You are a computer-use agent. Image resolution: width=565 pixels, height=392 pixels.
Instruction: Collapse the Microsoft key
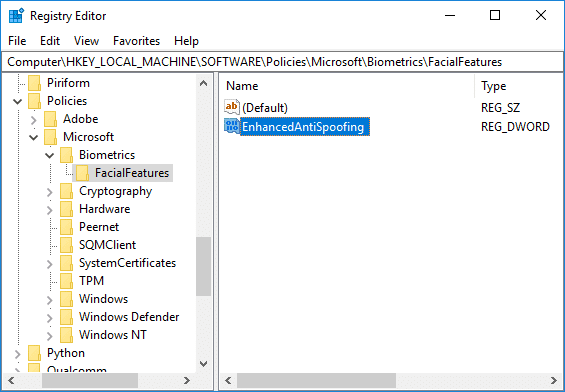tap(34, 138)
